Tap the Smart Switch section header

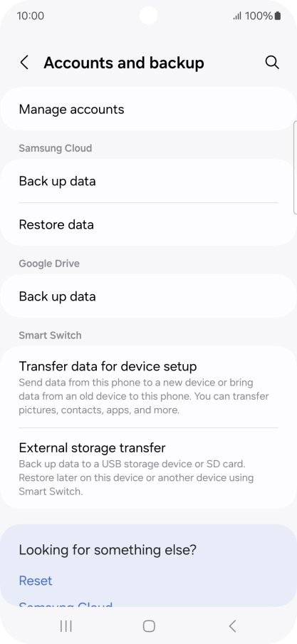tap(50, 335)
